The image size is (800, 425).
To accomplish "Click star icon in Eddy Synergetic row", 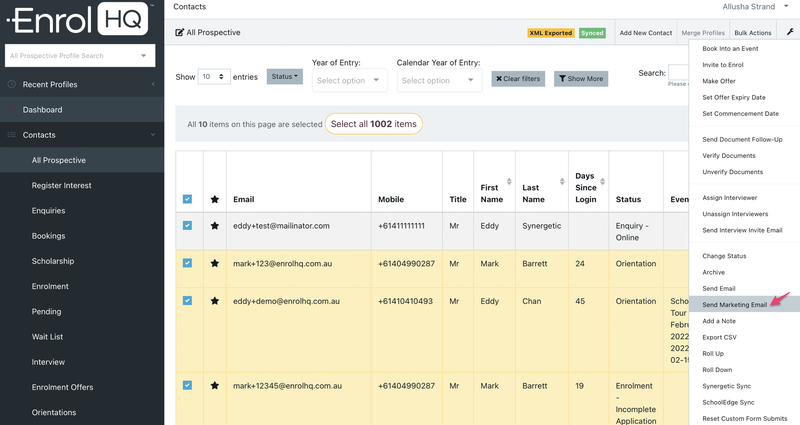I will (215, 226).
